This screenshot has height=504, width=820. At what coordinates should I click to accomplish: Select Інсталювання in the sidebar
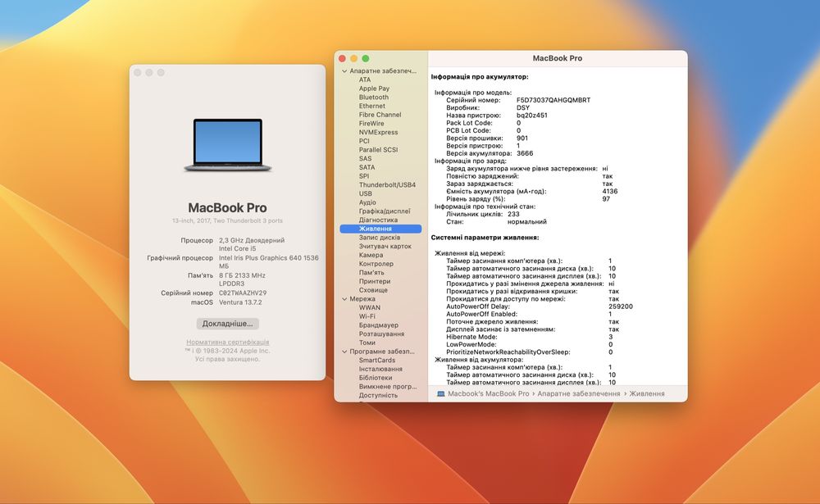click(380, 369)
